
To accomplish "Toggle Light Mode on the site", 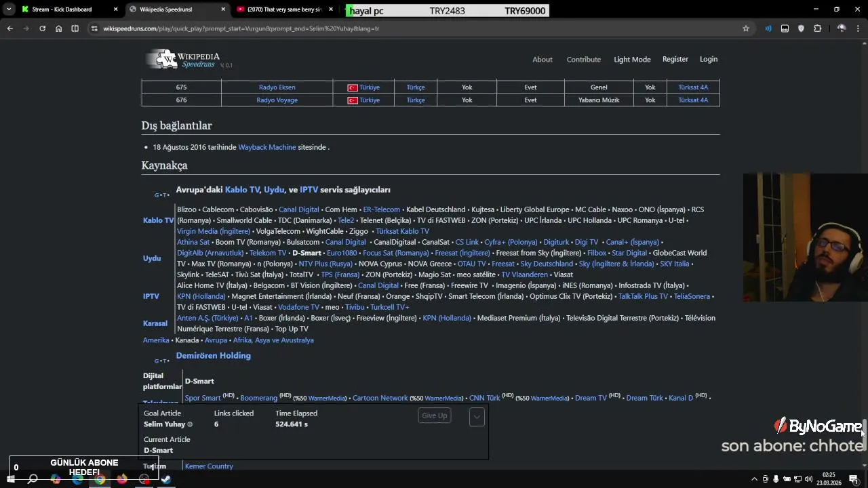I will [x=632, y=60].
